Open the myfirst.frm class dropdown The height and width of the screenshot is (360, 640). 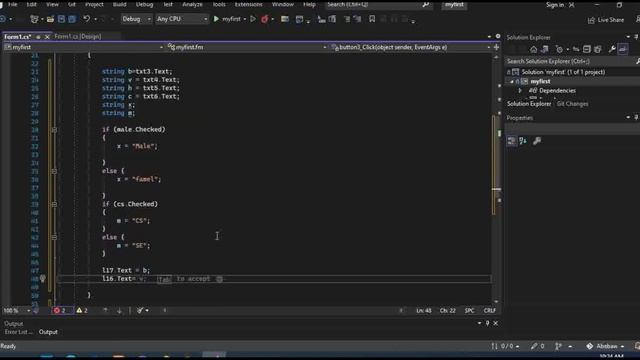(x=247, y=47)
